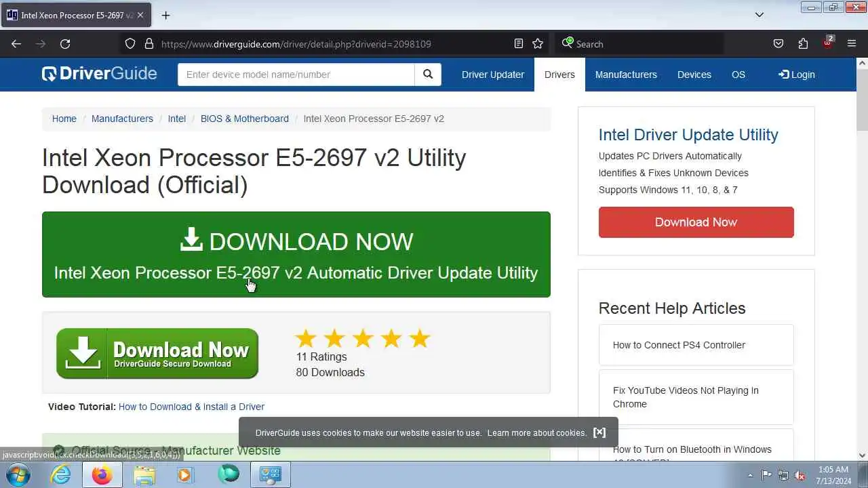Screen dimensions: 868x488
Task: Open Fix YouTube Videos Not Playing article
Action: pyautogui.click(x=696, y=397)
